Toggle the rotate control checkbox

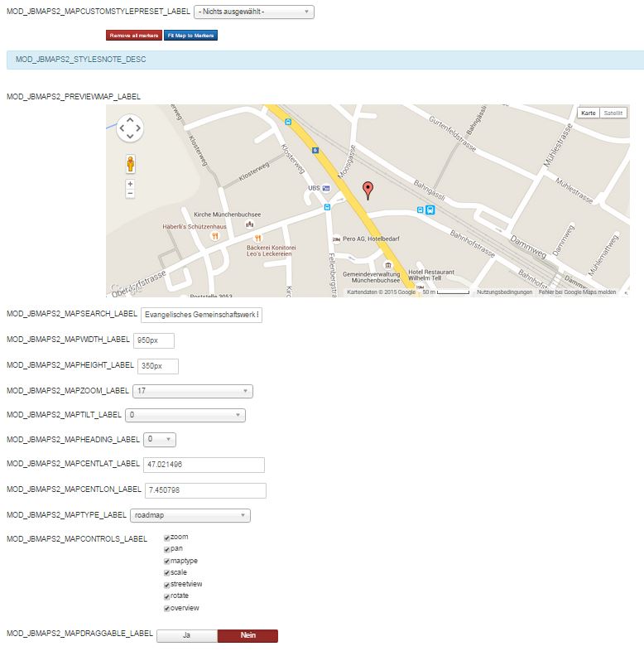tap(167, 596)
